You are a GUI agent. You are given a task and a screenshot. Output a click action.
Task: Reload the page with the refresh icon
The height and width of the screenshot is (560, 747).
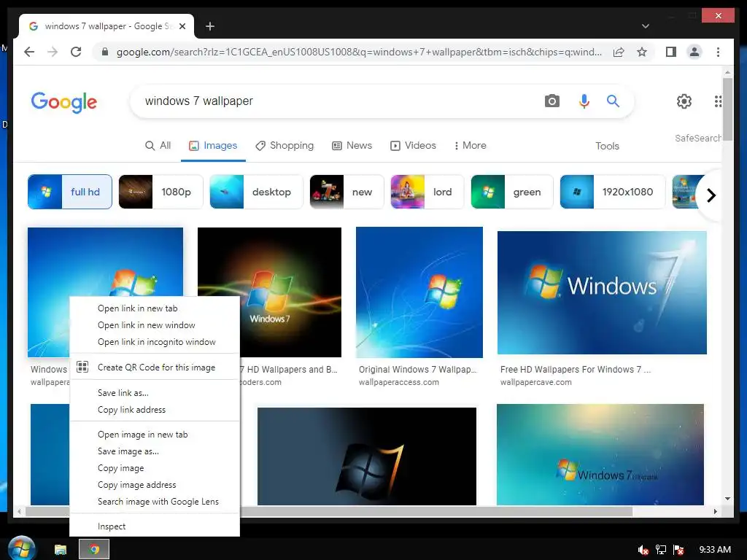76,52
